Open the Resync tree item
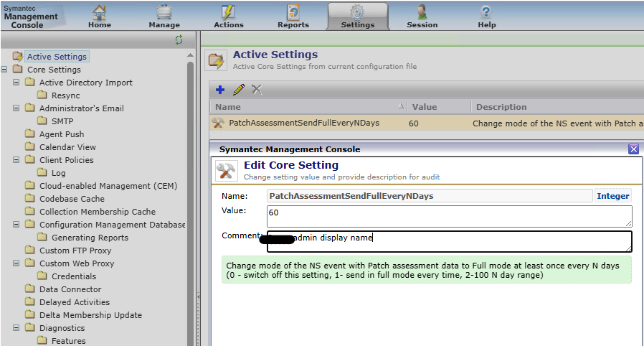This screenshot has width=644, height=346. 66,95
